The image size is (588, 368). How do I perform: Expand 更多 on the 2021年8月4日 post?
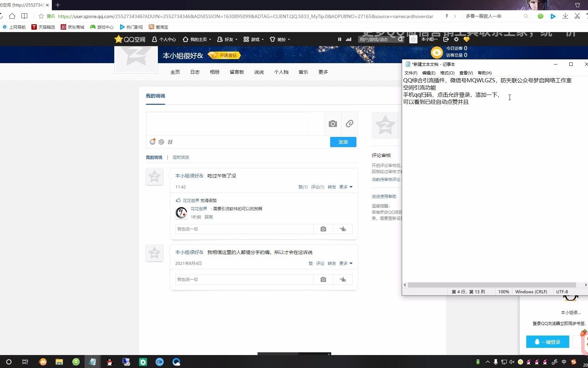click(346, 263)
